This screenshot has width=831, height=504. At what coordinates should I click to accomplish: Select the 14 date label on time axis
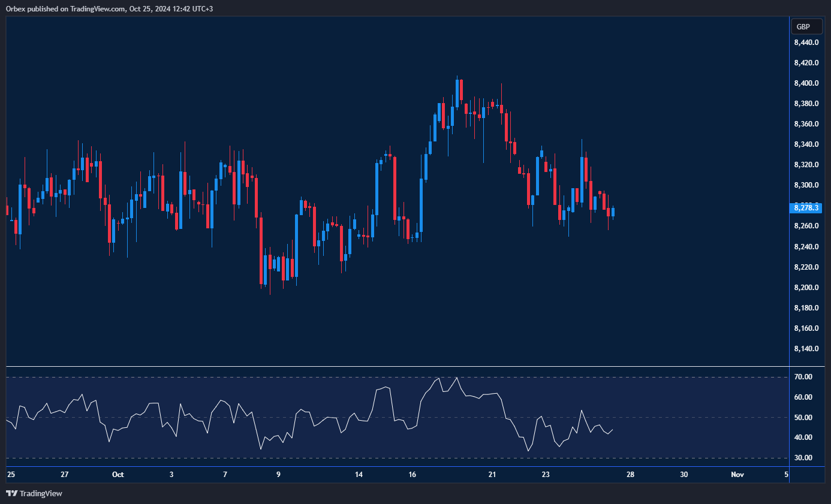[359, 475]
